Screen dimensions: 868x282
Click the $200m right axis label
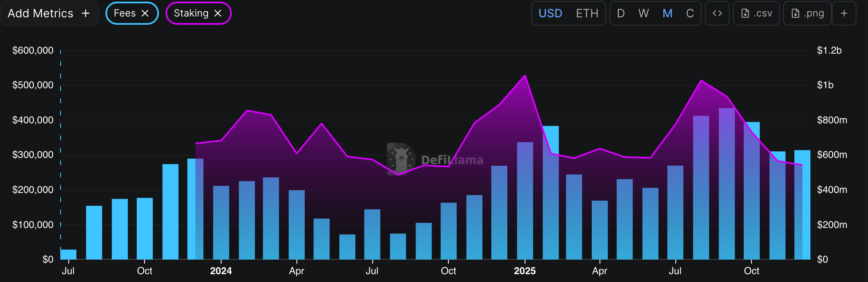(x=832, y=225)
